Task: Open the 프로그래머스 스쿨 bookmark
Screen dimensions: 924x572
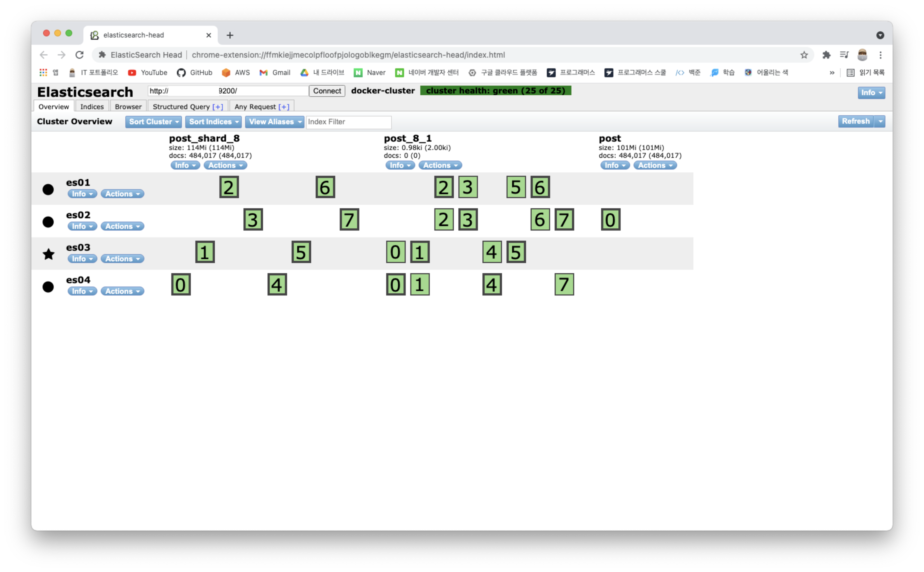Action: tap(635, 72)
